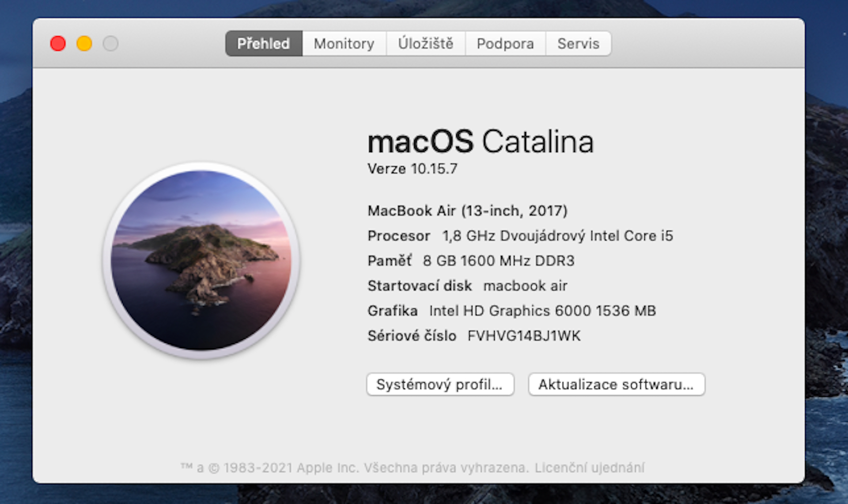Viewport: 848px width, 504px height.
Task: Click the Paměť 8 GB memory line
Action: pos(471,261)
